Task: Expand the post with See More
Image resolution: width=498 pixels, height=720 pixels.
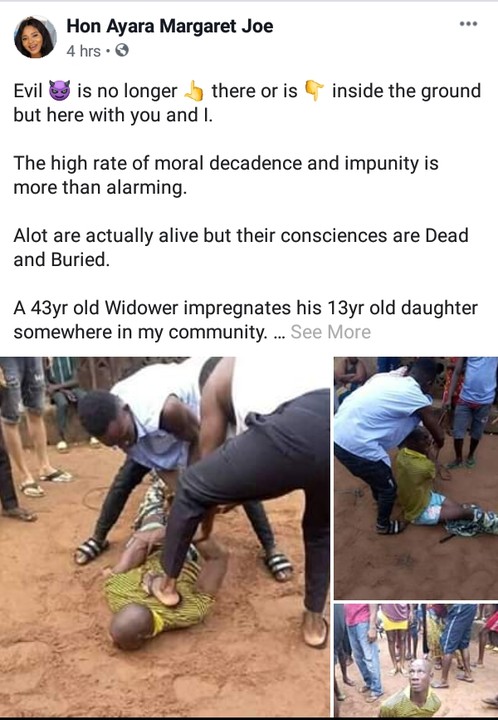Action: pos(330,332)
